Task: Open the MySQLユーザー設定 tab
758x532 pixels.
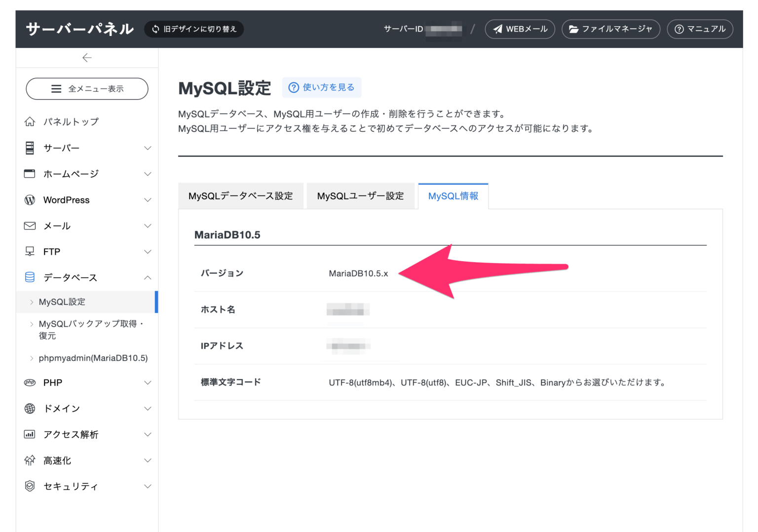Action: pyautogui.click(x=361, y=195)
